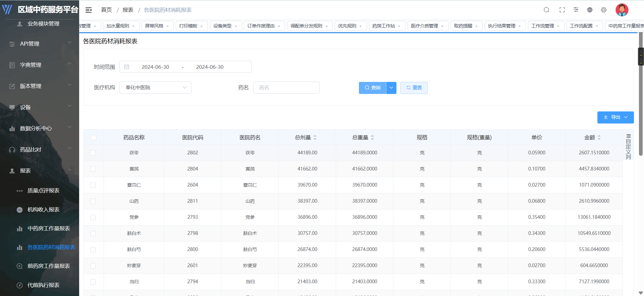
Task: Open query button dropdown arrow
Action: pyautogui.click(x=391, y=88)
